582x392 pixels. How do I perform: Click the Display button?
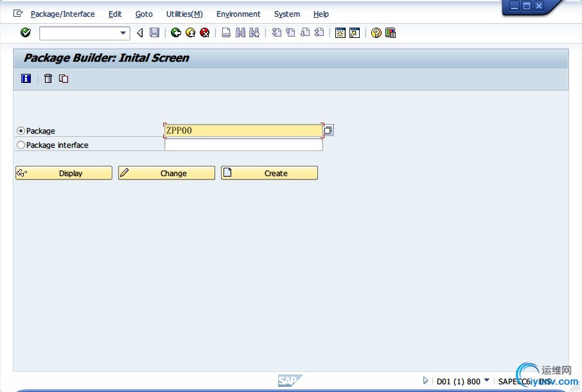(64, 173)
